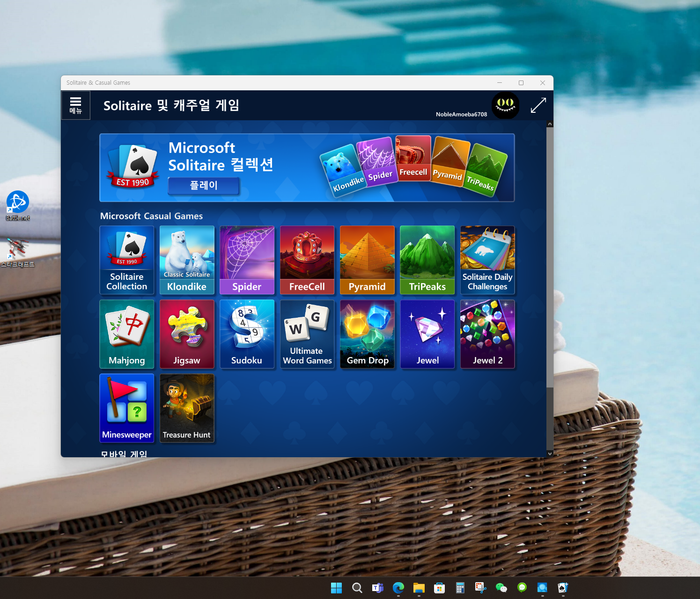Click the scrollbar up arrow in the app
The height and width of the screenshot is (599, 700).
tap(550, 124)
